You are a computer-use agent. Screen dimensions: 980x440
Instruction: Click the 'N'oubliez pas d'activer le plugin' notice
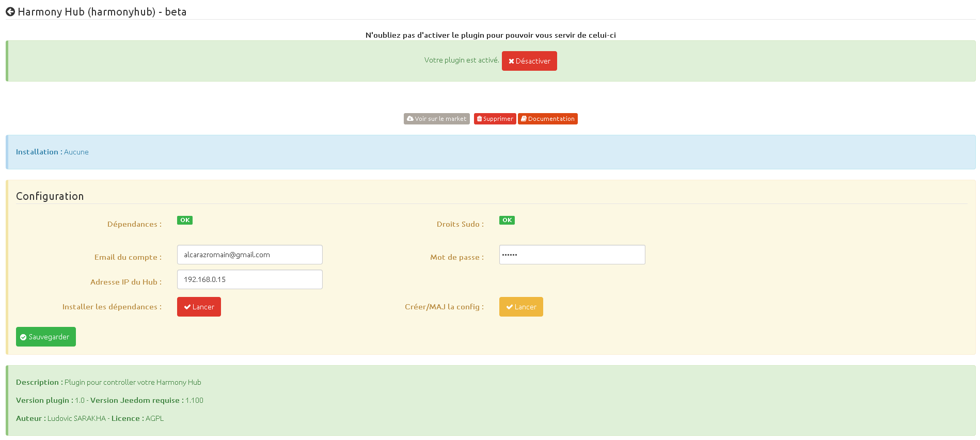coord(491,35)
